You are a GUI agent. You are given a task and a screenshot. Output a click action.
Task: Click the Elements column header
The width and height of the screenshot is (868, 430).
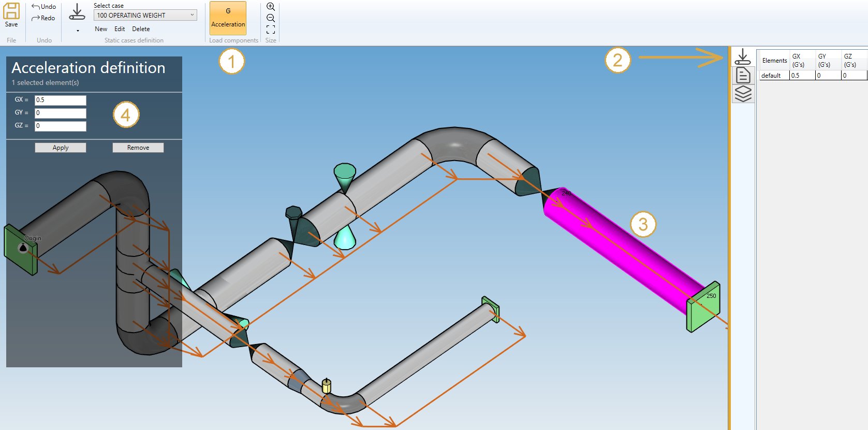point(774,61)
